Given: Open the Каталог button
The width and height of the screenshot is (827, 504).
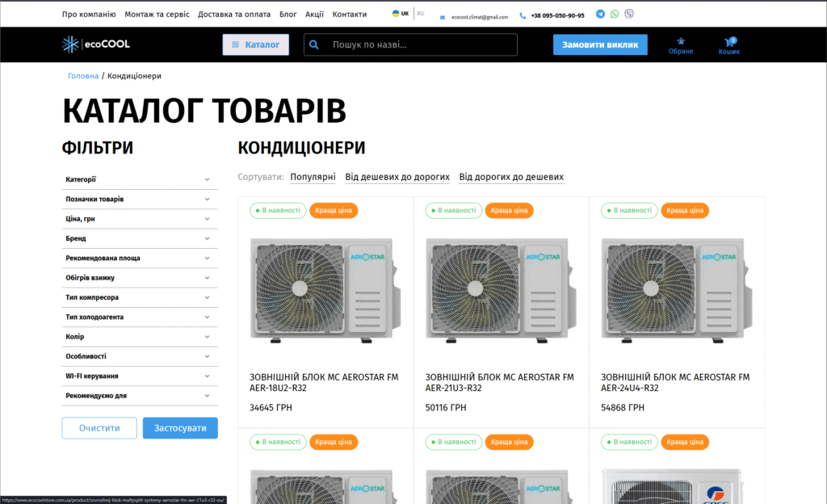Looking at the screenshot, I should pos(256,44).
